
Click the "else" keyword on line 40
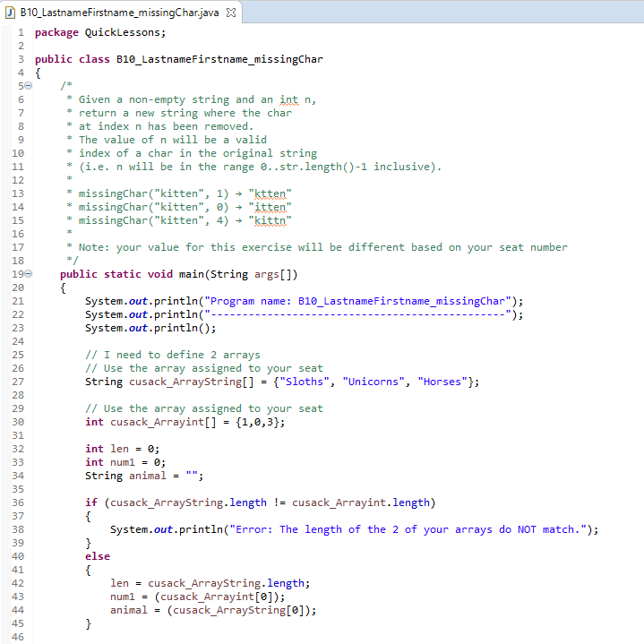click(x=98, y=556)
